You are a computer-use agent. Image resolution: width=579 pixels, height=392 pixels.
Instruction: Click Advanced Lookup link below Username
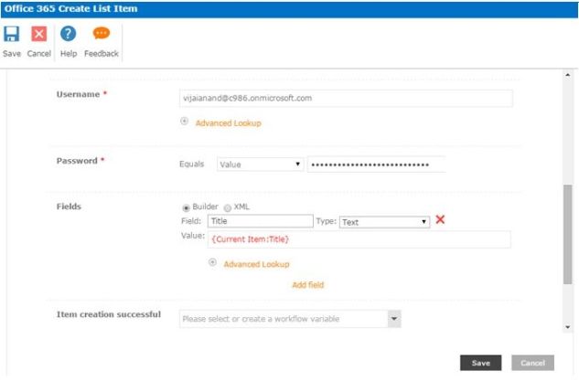coord(228,123)
